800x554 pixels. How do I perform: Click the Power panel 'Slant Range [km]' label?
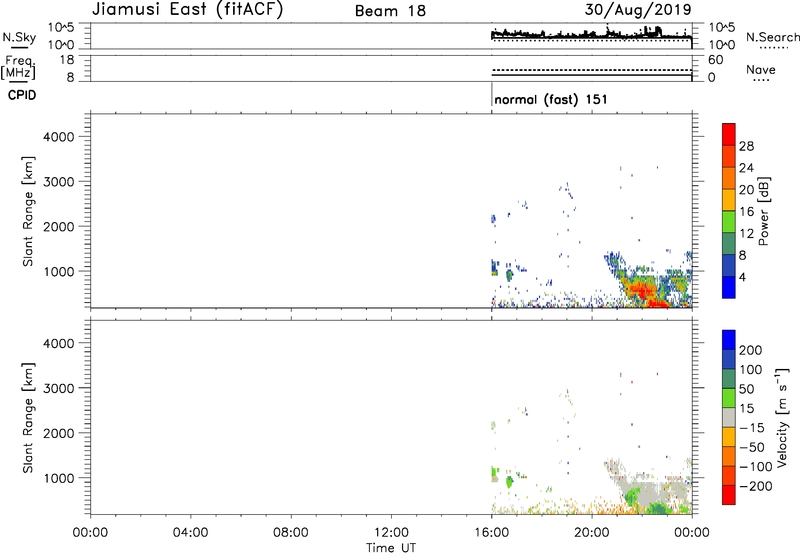(x=28, y=211)
